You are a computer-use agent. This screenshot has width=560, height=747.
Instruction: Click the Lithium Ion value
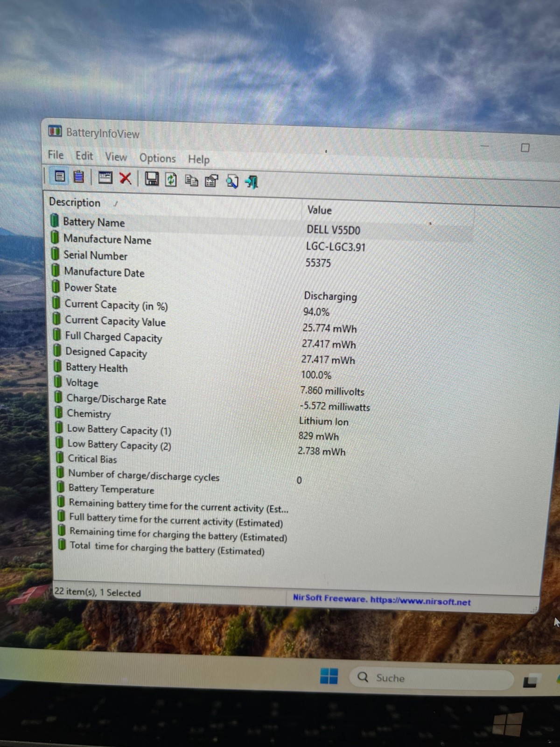pyautogui.click(x=324, y=421)
